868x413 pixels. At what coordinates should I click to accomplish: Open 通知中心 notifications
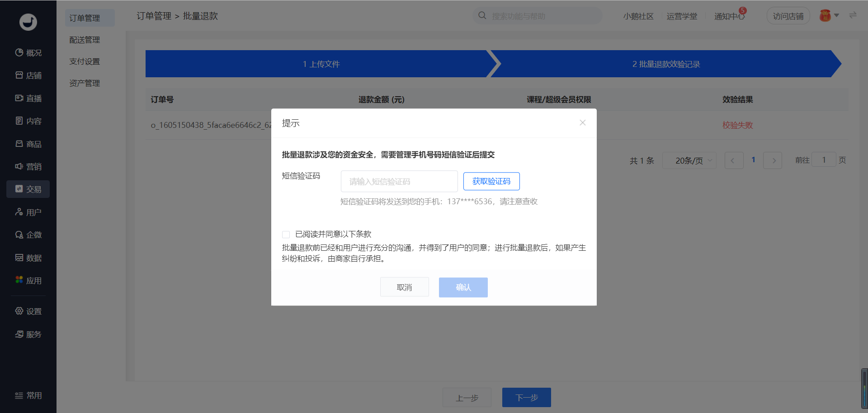pyautogui.click(x=729, y=16)
